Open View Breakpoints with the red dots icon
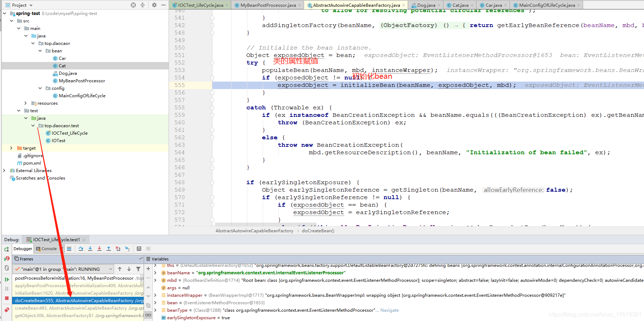Screen dimensions: 644x321 (x=7, y=310)
